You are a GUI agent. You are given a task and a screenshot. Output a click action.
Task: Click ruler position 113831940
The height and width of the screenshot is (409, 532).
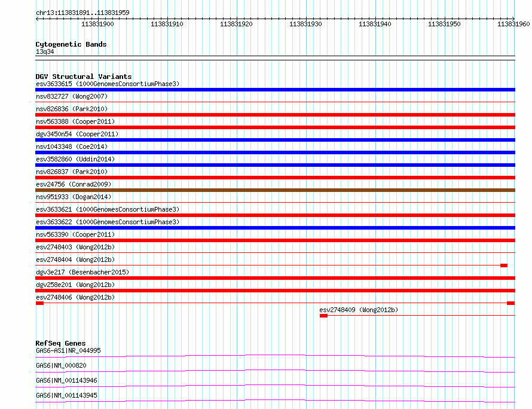coord(375,24)
